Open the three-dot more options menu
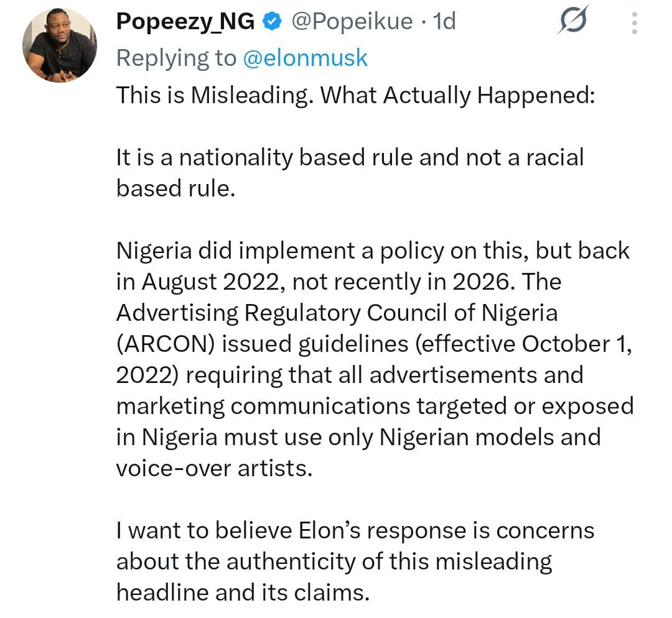 (634, 24)
